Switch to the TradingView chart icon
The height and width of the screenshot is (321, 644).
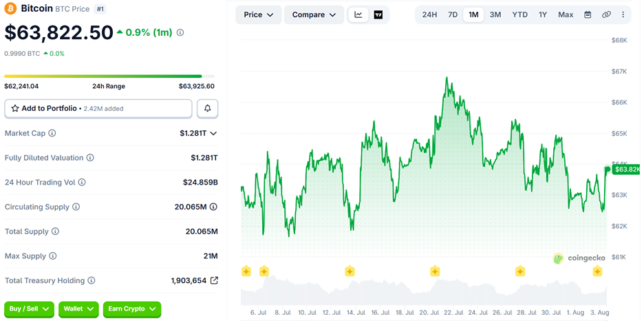[378, 14]
